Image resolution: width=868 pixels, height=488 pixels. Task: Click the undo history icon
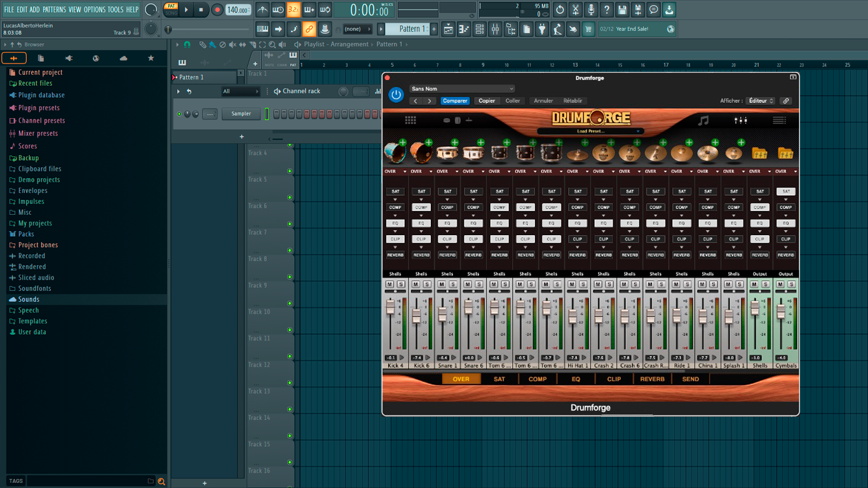coord(560,10)
